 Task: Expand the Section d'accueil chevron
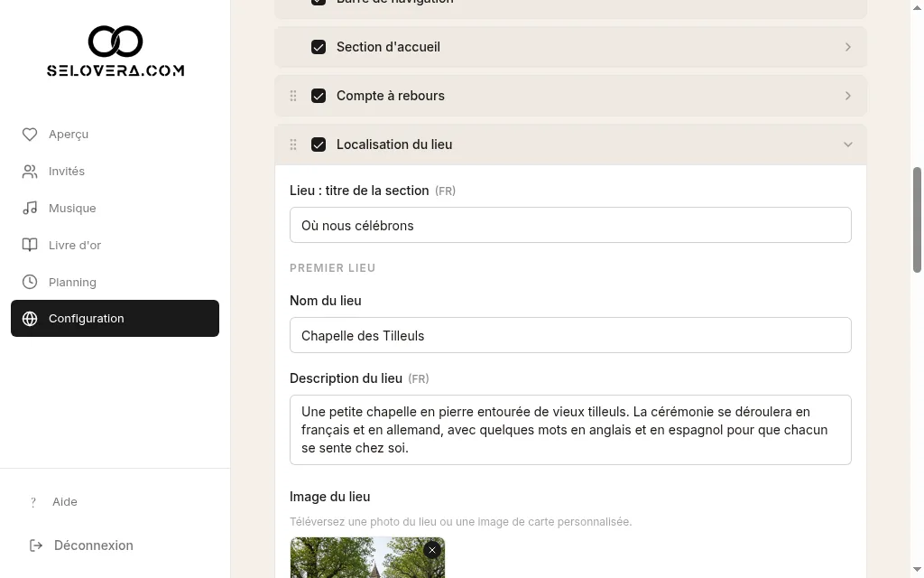point(848,47)
